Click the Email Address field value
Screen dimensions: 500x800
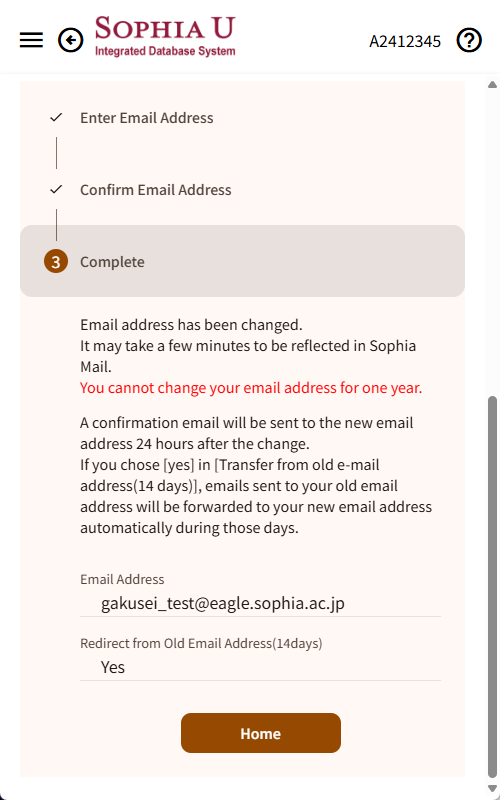(x=260, y=604)
